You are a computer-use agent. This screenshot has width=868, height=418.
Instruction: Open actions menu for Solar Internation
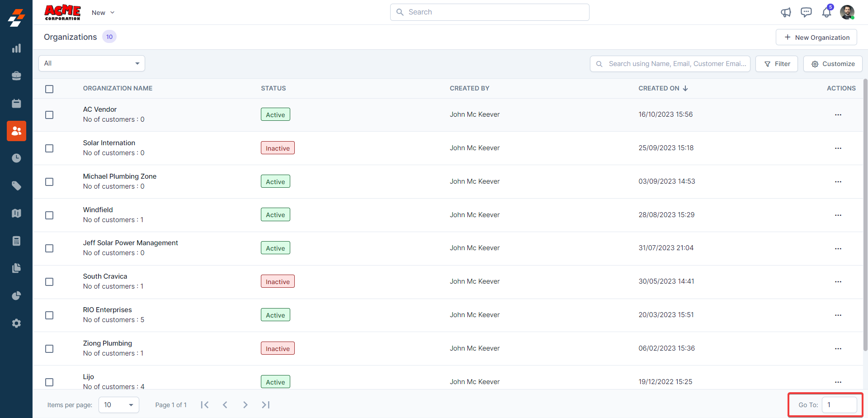(x=838, y=148)
